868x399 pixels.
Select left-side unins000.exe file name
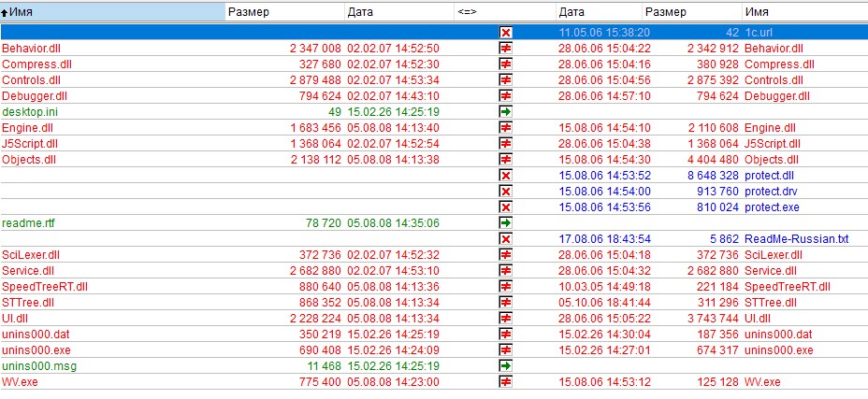36,350
